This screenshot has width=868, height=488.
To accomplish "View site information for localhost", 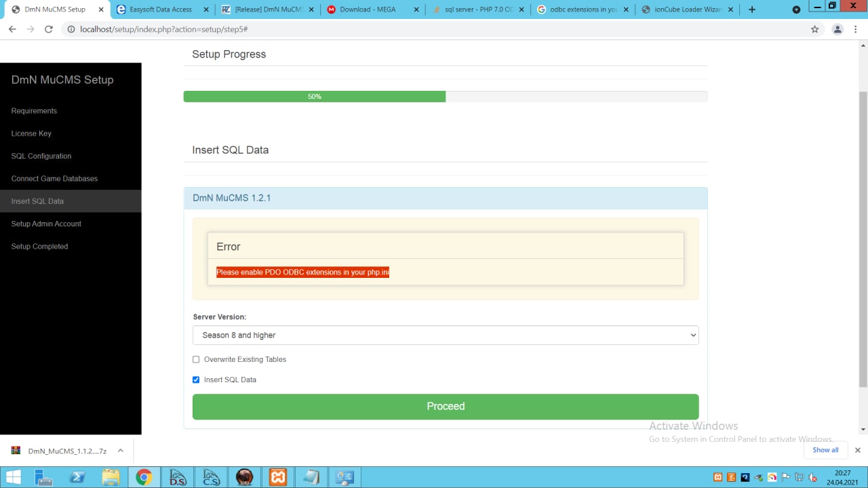I will pos(71,29).
